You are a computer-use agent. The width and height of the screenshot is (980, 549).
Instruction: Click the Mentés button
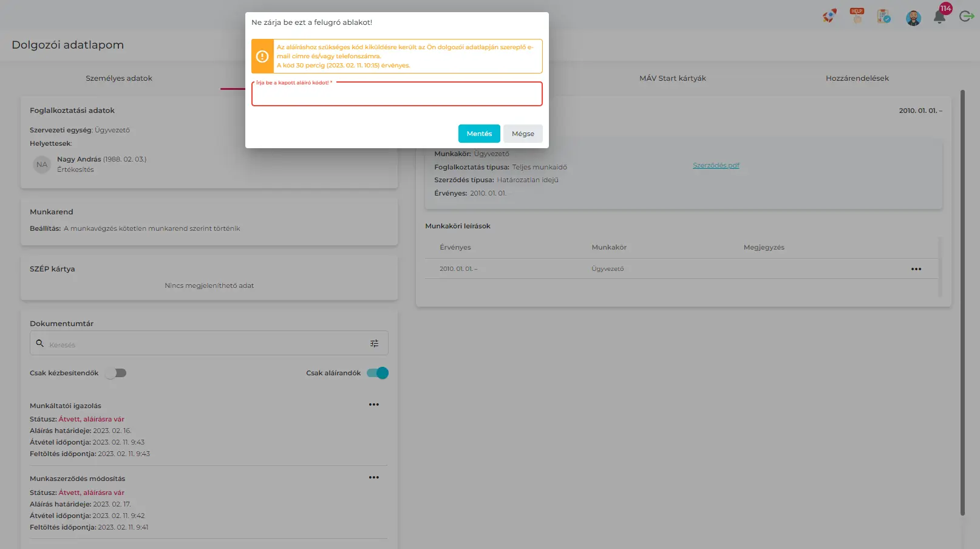tap(479, 134)
